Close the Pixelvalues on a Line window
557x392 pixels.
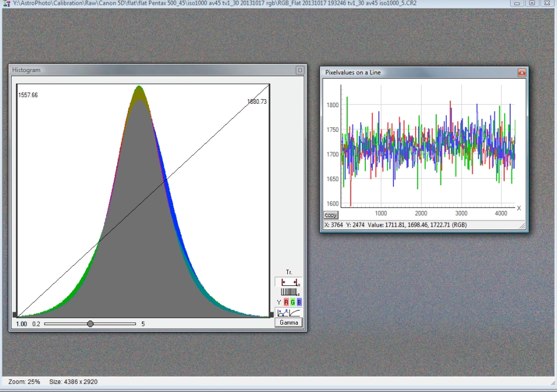click(x=521, y=73)
